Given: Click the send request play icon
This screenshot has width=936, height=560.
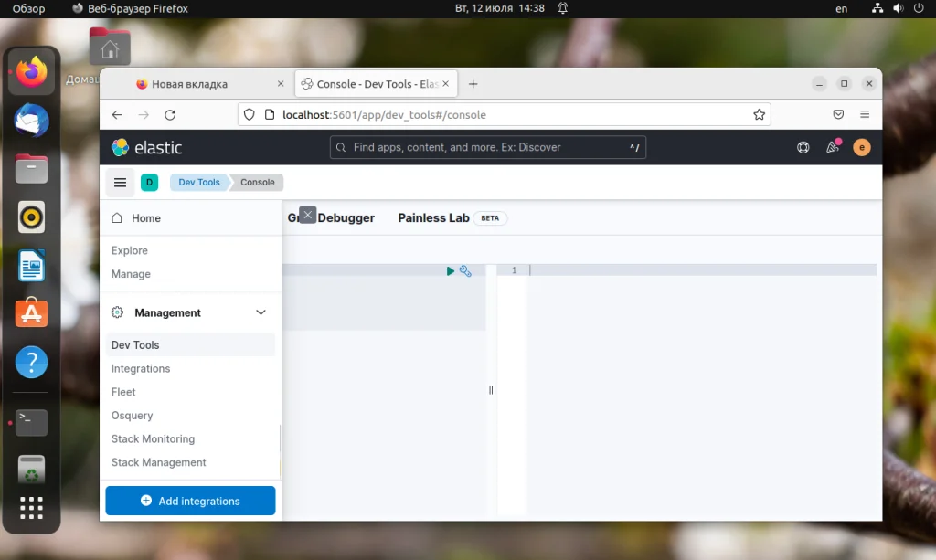Looking at the screenshot, I should click(450, 270).
